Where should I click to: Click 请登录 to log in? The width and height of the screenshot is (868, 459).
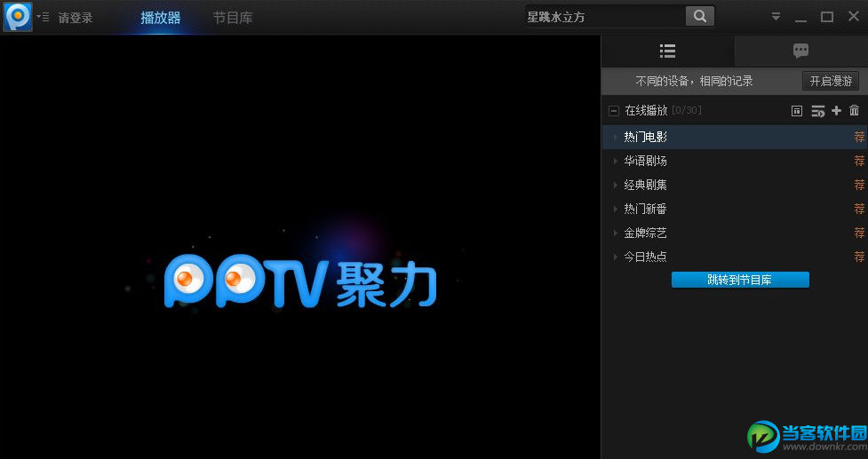point(76,18)
